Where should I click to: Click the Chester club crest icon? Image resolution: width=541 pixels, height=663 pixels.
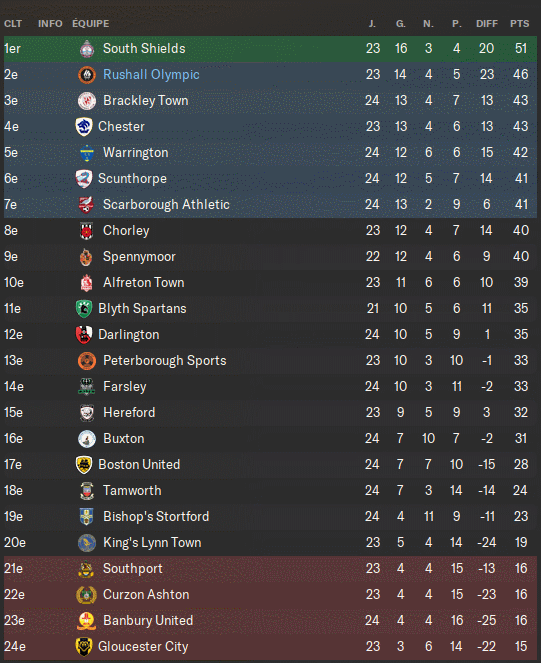click(x=84, y=126)
